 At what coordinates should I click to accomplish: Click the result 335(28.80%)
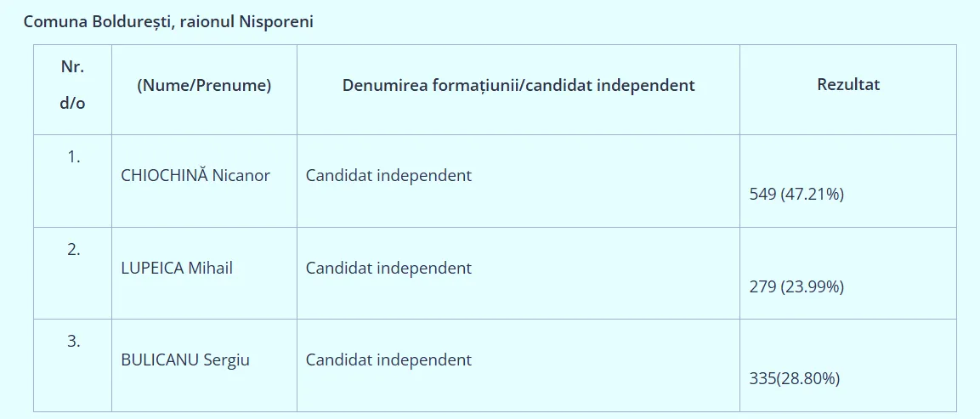(795, 378)
